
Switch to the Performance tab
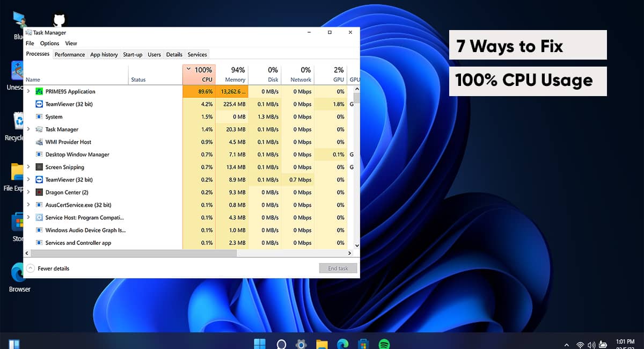click(70, 54)
